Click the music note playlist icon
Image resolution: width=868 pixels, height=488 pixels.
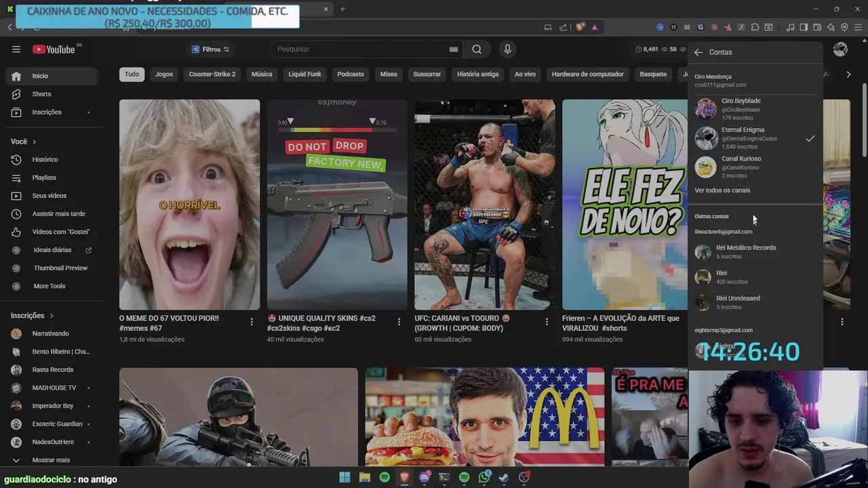[x=790, y=27]
